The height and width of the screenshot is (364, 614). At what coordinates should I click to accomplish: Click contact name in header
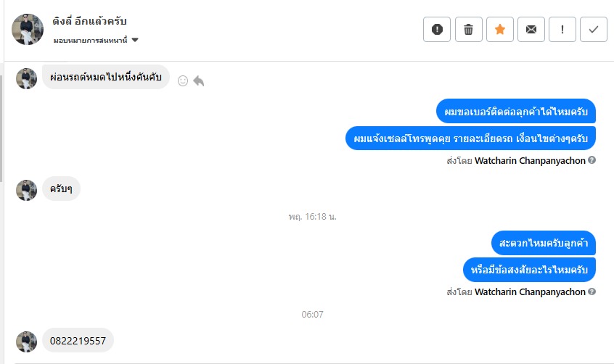(x=90, y=21)
